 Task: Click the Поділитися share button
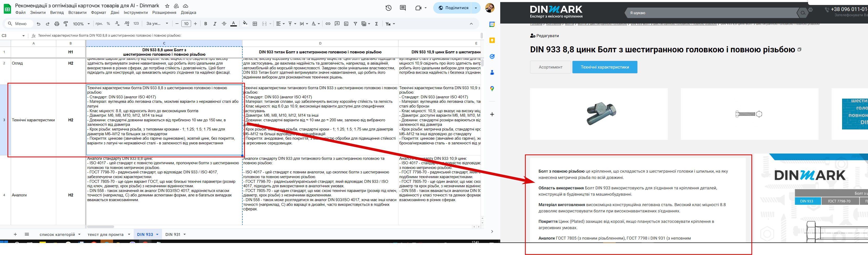453,8
